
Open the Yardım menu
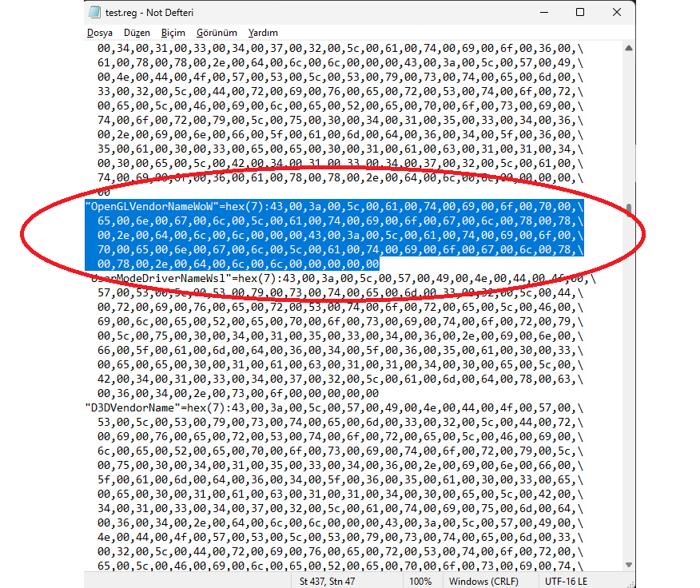[x=263, y=33]
